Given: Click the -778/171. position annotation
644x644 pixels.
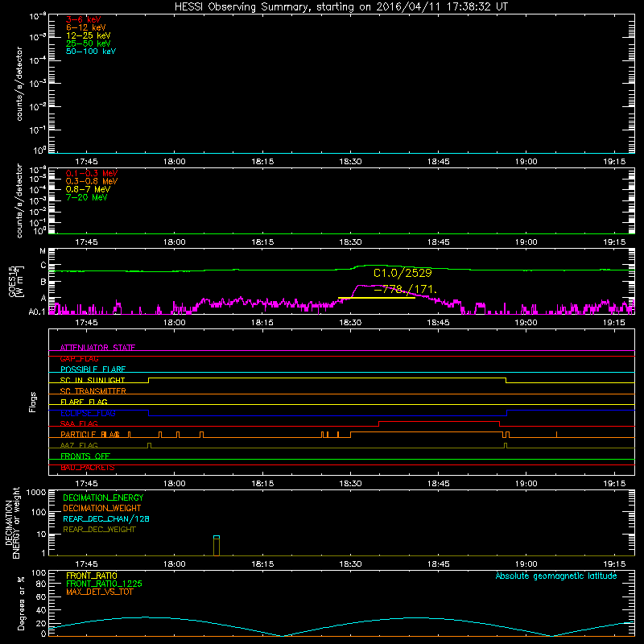Looking at the screenshot, I should tap(406, 290).
